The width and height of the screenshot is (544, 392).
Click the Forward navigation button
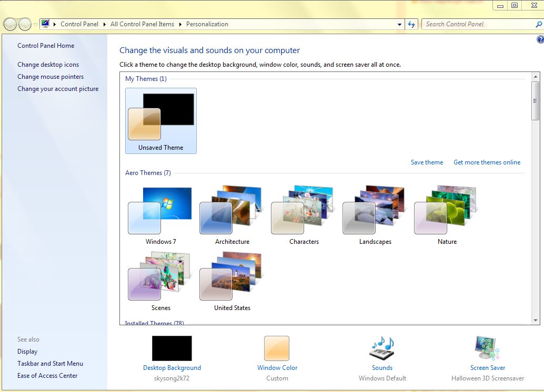point(25,24)
